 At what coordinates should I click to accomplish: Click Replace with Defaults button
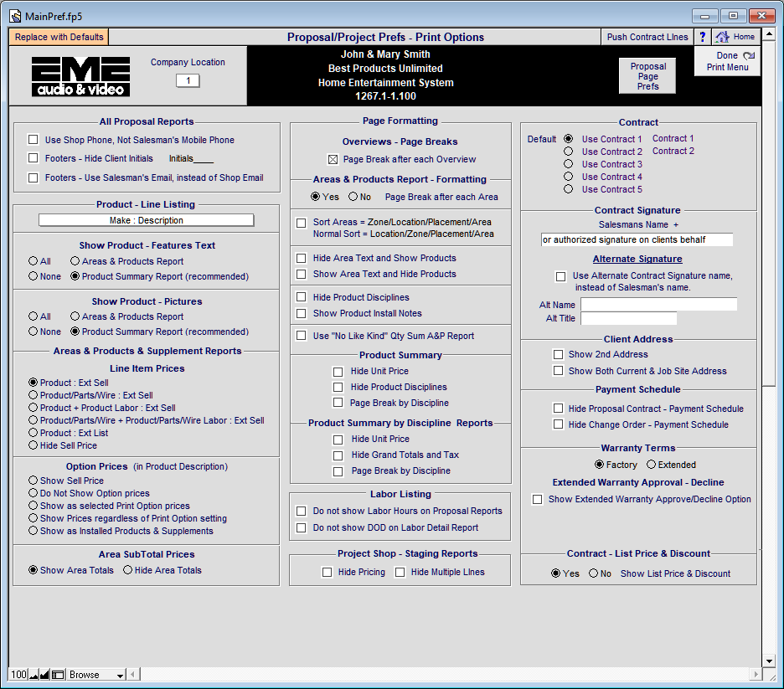59,37
